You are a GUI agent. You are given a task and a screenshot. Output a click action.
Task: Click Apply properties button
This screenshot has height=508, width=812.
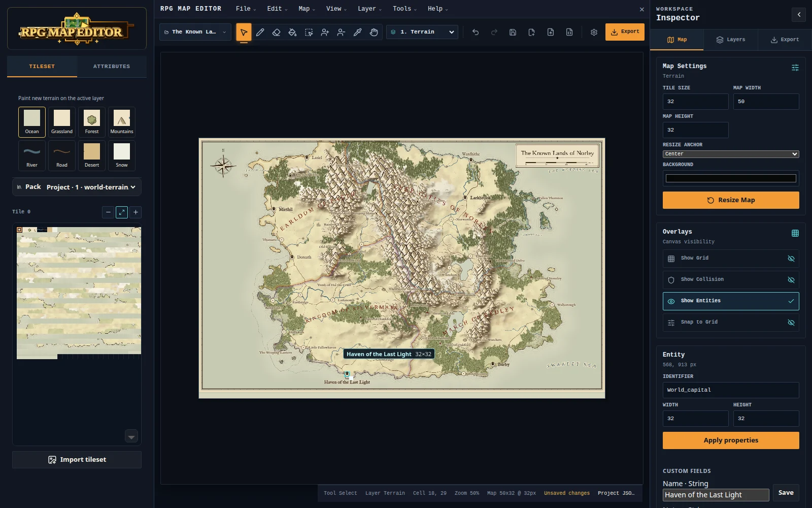(731, 440)
